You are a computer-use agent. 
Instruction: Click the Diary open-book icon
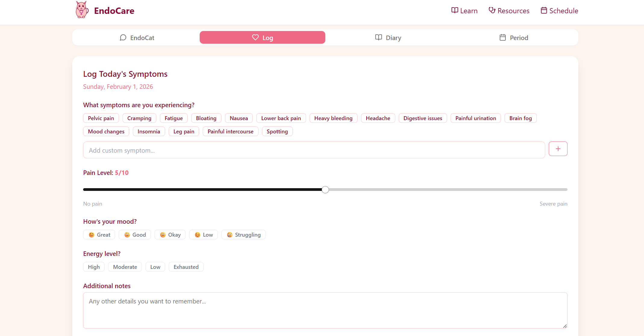point(378,38)
